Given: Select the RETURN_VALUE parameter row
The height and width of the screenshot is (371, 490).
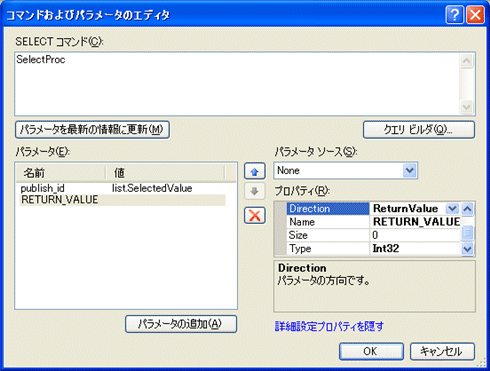Looking at the screenshot, I should point(123,200).
